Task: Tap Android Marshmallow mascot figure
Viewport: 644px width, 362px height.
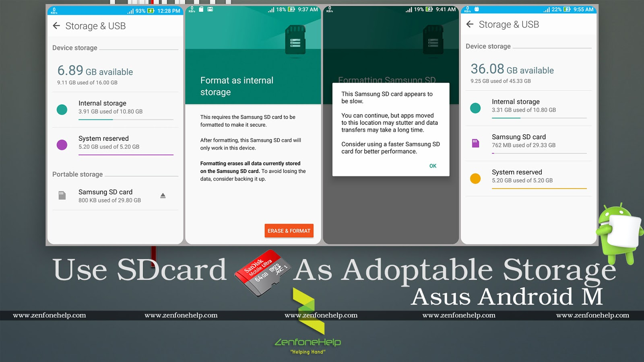Action: point(620,233)
